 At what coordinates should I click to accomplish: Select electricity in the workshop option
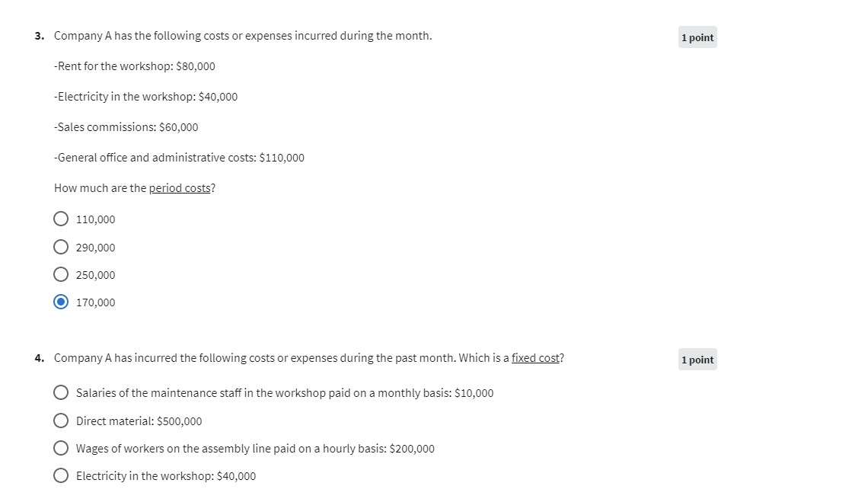pos(61,475)
